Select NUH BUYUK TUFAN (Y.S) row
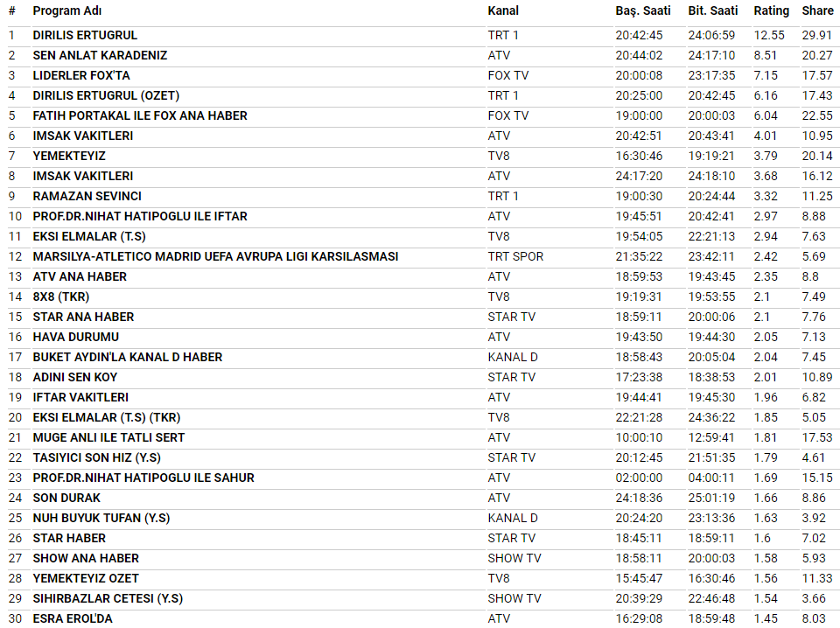 pyautogui.click(x=101, y=518)
